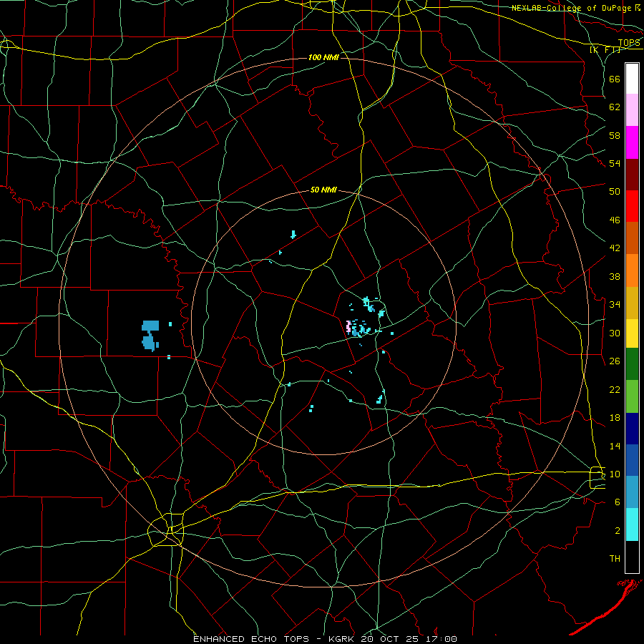This screenshot has height=644, width=644.
Task: Pick the light green legend color band
Action: [x=632, y=396]
